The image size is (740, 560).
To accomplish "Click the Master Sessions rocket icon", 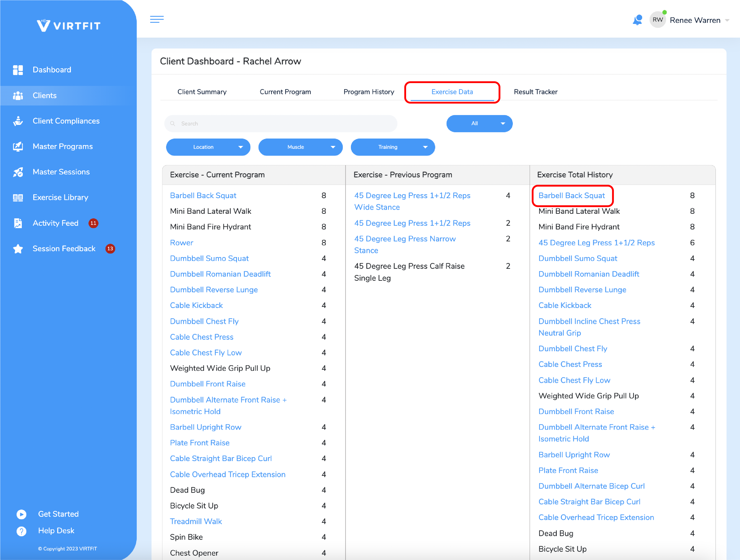I will tap(18, 172).
